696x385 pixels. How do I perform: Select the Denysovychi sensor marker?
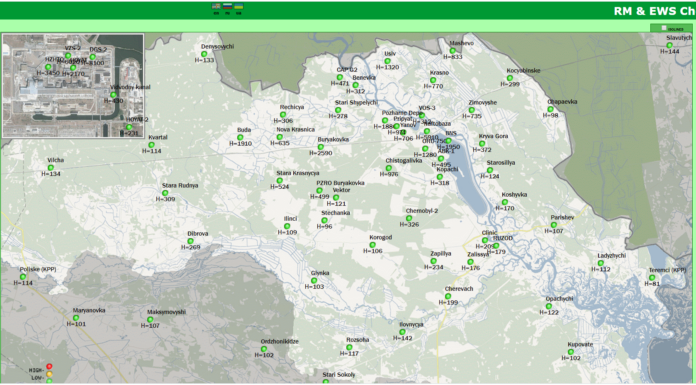click(x=204, y=54)
